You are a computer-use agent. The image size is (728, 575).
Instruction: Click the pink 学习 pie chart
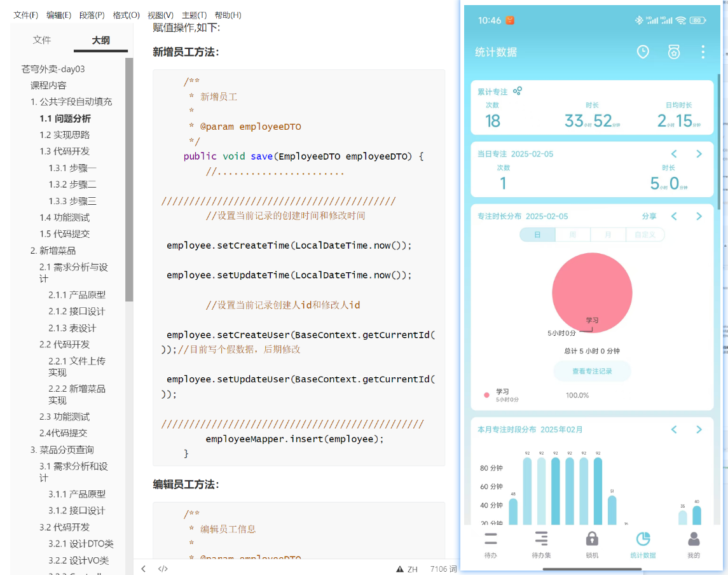pyautogui.click(x=592, y=293)
